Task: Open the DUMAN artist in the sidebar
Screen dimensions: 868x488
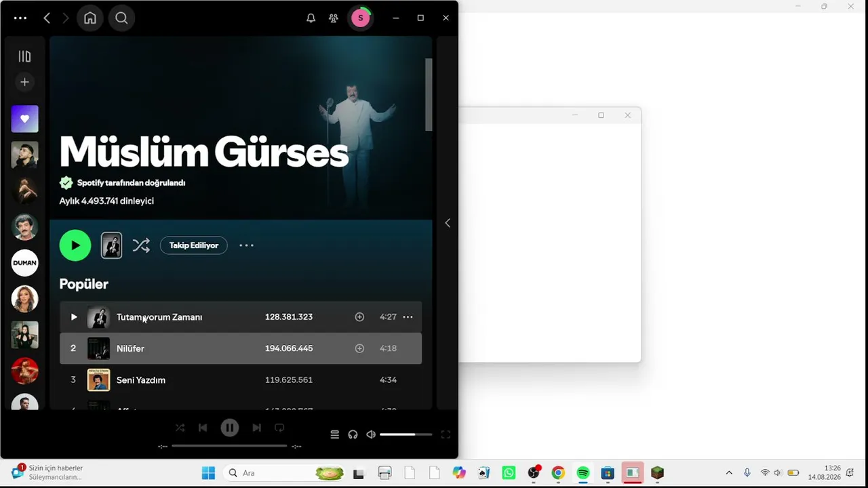Action: point(24,263)
